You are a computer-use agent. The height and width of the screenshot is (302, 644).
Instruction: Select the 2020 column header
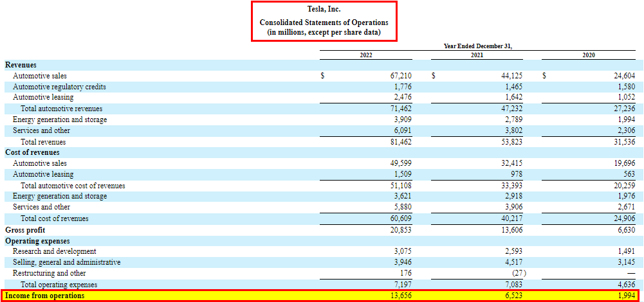coord(589,55)
